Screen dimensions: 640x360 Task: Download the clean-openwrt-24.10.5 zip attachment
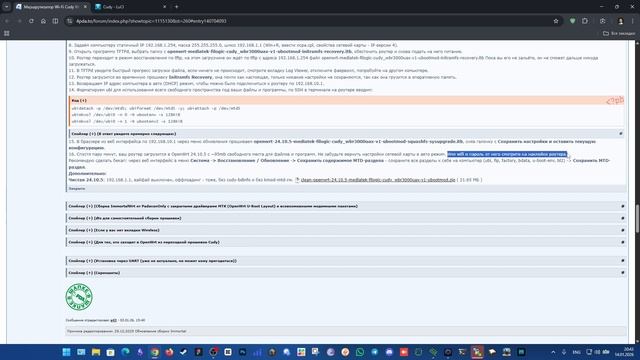(x=378, y=180)
